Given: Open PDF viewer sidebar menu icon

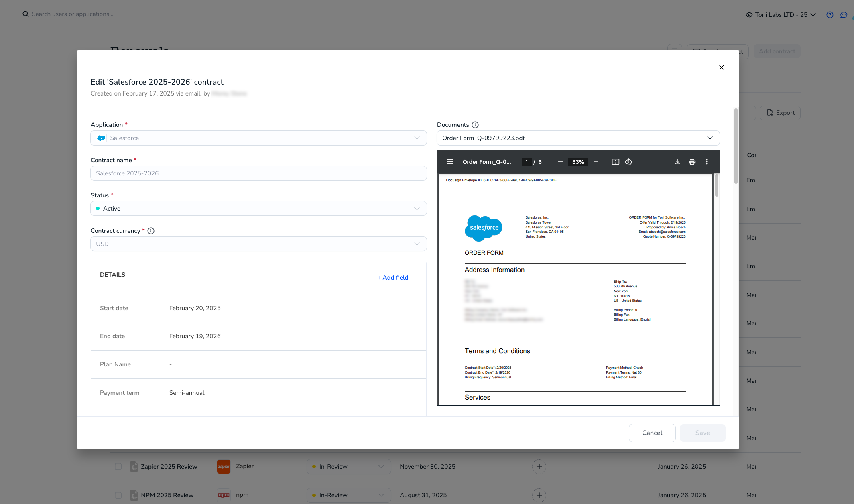Looking at the screenshot, I should click(450, 162).
